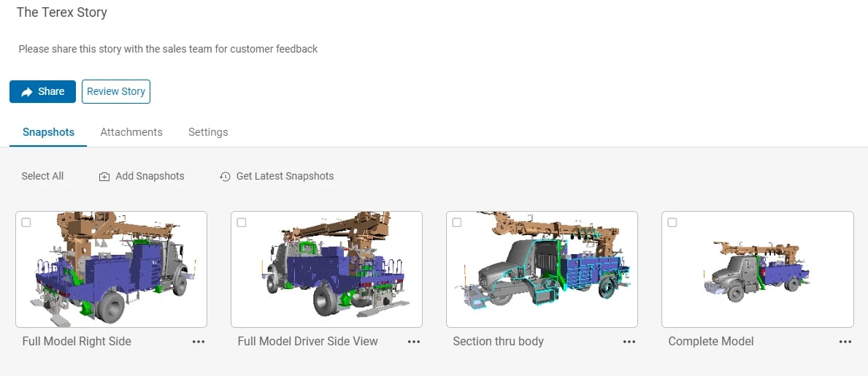Switch to the Attachments tab

[131, 132]
